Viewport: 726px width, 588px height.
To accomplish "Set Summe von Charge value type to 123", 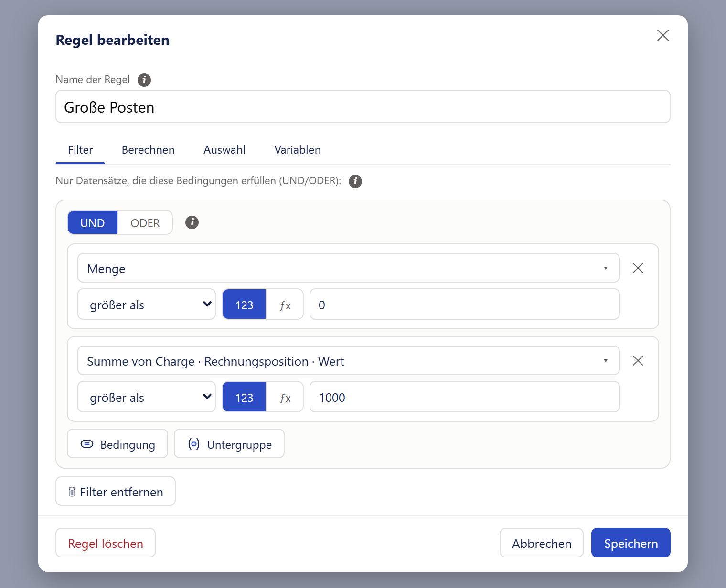I will (244, 397).
